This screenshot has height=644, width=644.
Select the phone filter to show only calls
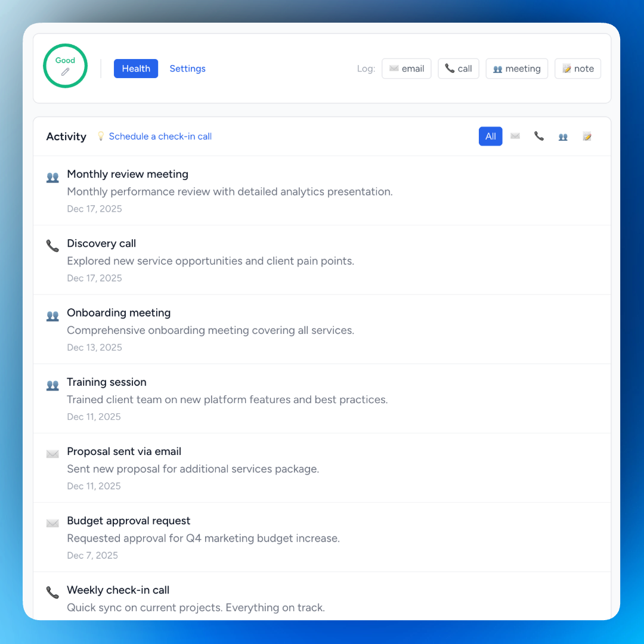tap(539, 136)
